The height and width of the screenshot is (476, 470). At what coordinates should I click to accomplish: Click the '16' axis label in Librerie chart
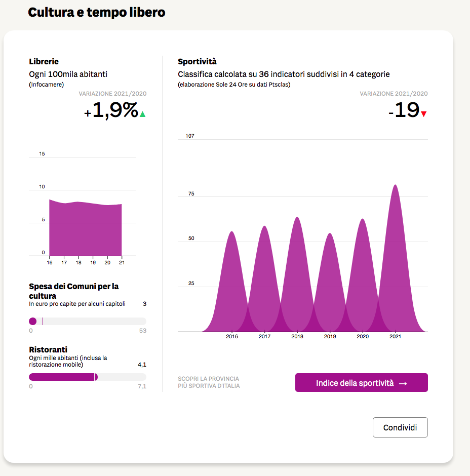pyautogui.click(x=50, y=263)
